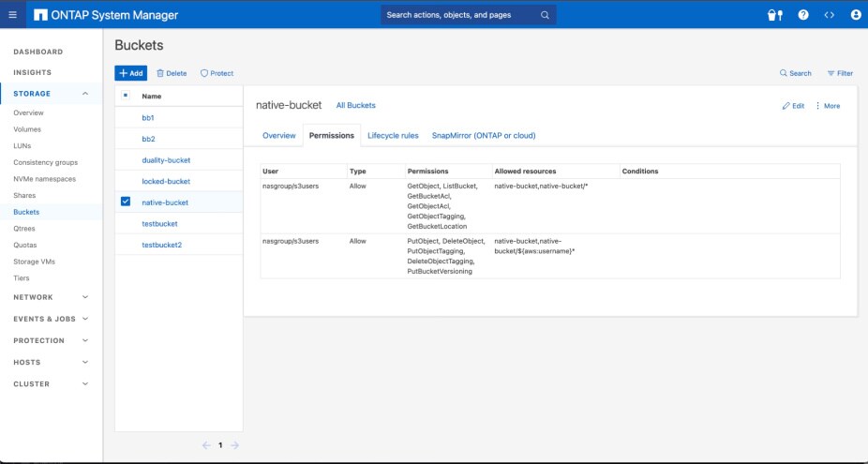Open the All Buckets link
Image resolution: width=868 pixels, height=464 pixels.
pyautogui.click(x=355, y=106)
